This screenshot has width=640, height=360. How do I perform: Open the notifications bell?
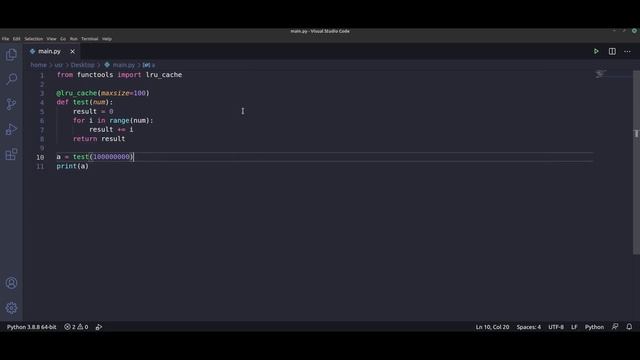[x=629, y=327]
